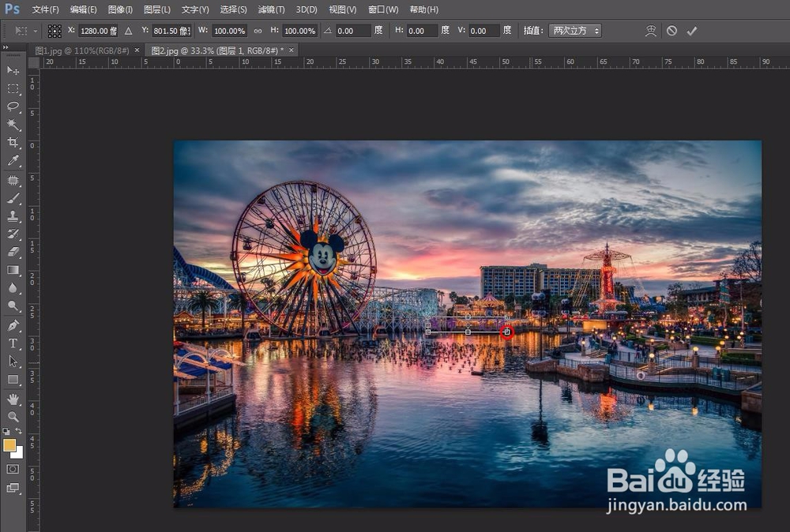This screenshot has height=532, width=790.
Task: Commit the transform with checkmark
Action: point(692,32)
